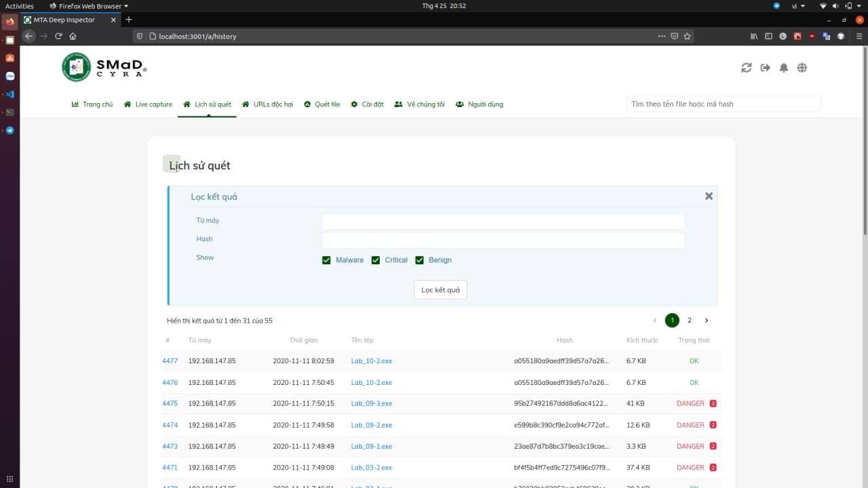Open scan record 4475
This screenshot has width=868, height=488.
(x=170, y=404)
